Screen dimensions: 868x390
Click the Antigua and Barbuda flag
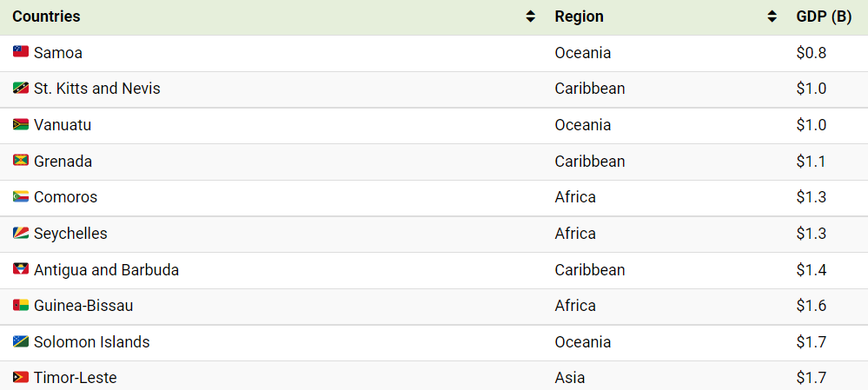pyautogui.click(x=21, y=269)
